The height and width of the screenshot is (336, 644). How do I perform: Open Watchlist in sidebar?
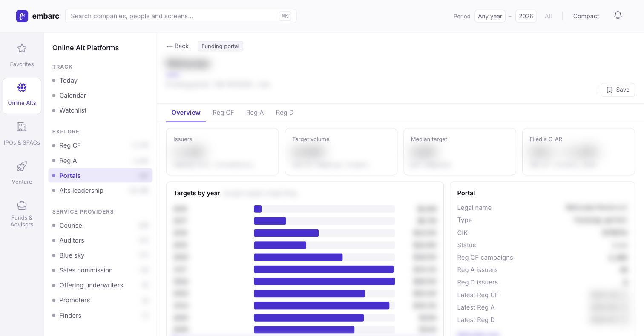tap(100, 110)
